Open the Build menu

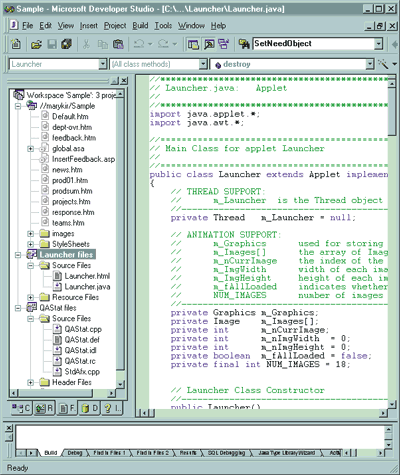click(x=140, y=26)
